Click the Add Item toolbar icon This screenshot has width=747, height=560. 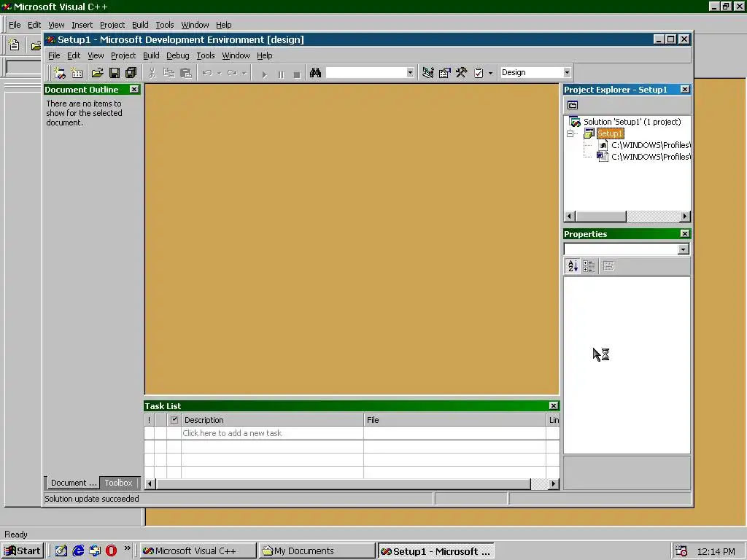pyautogui.click(x=77, y=73)
